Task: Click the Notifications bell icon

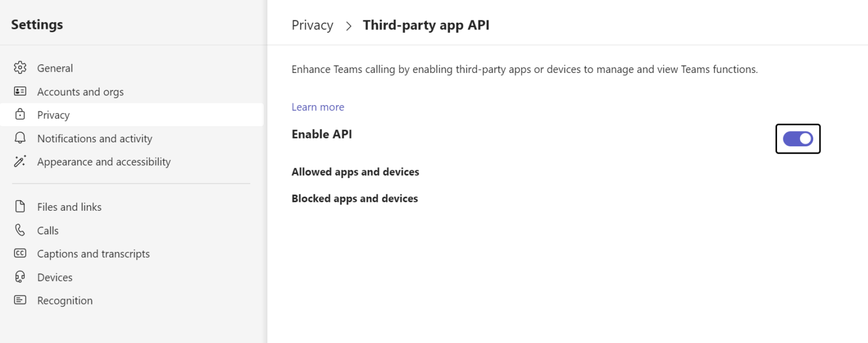Action: pos(20,138)
